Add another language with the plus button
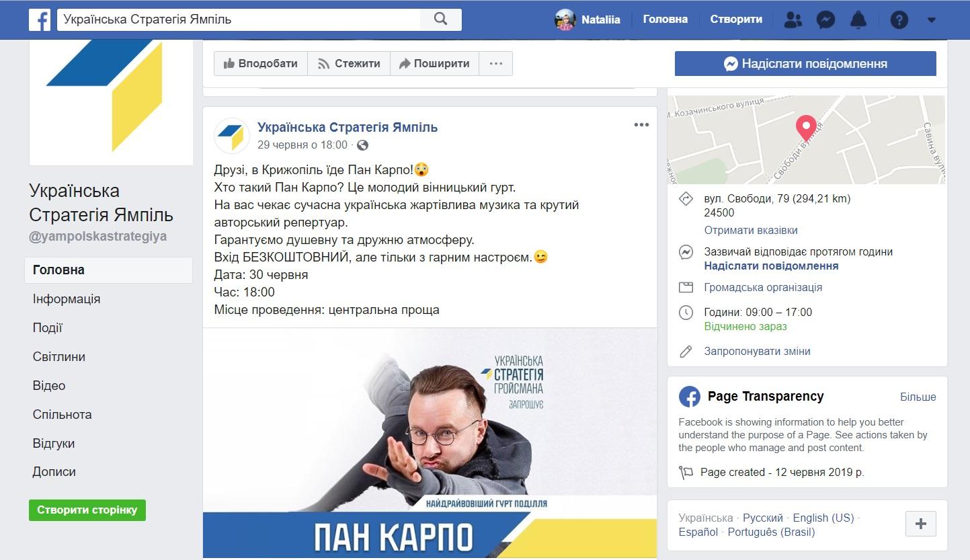The image size is (970, 560). (x=921, y=524)
